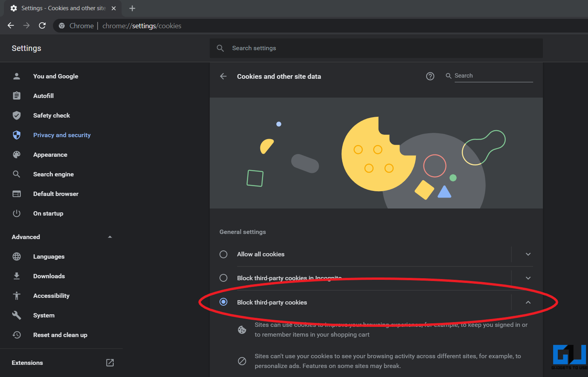588x377 pixels.
Task: Open a new tab with the plus button
Action: [132, 8]
